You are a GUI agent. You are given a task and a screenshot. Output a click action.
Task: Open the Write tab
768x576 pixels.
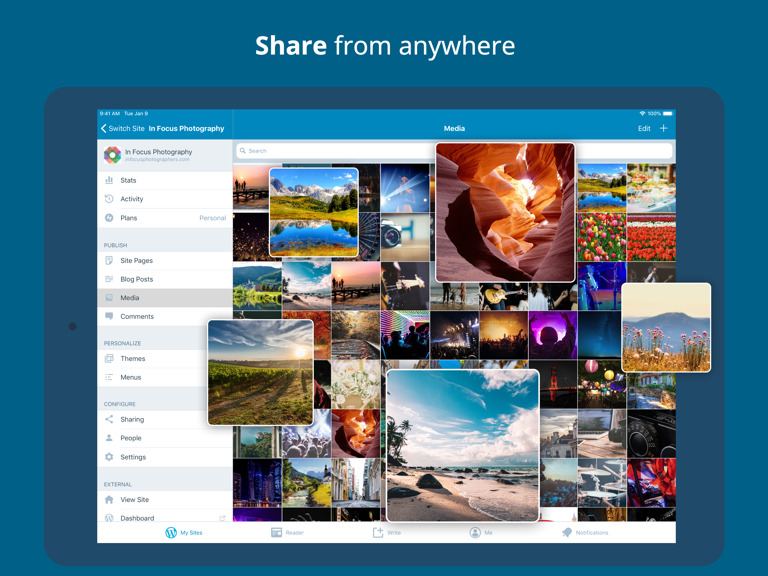pyautogui.click(x=387, y=532)
